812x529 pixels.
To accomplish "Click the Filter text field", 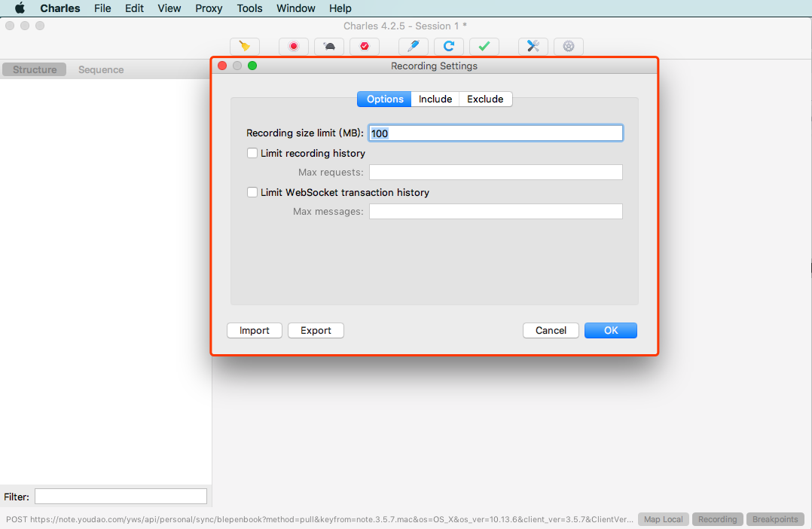I will pos(121,497).
